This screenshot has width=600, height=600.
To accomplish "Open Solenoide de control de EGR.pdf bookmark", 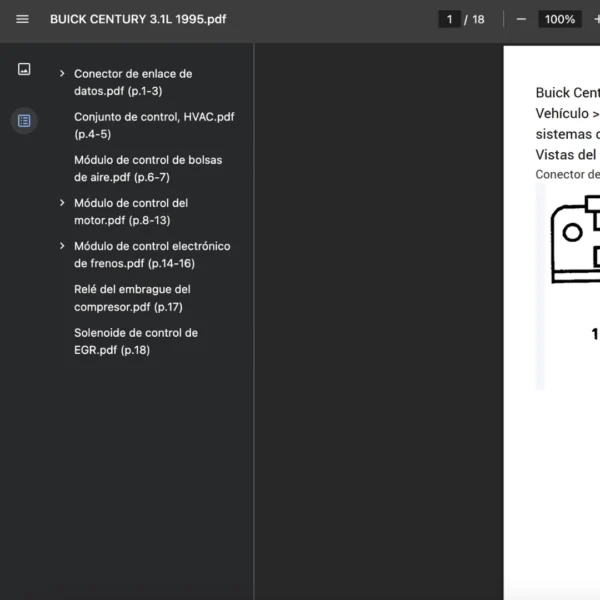I will (x=135, y=341).
